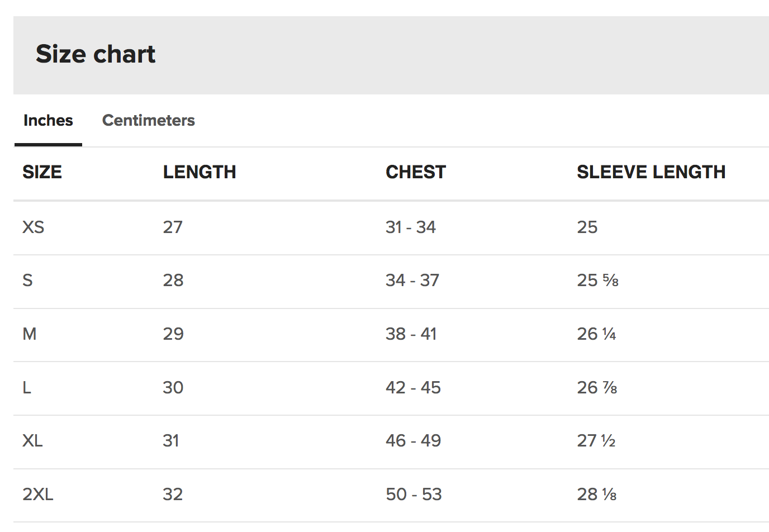Select the M size row label
This screenshot has height=532, width=769.
30,334
